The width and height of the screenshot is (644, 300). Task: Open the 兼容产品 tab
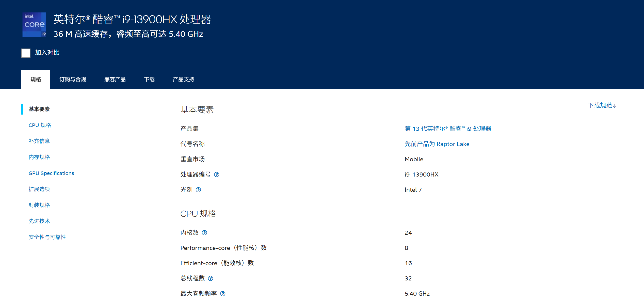click(115, 79)
